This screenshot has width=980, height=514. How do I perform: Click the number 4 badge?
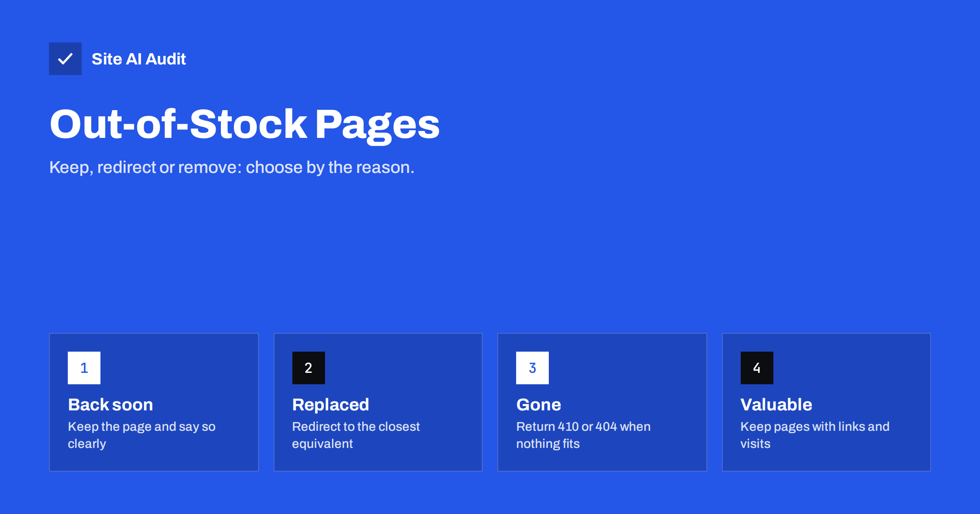[757, 368]
